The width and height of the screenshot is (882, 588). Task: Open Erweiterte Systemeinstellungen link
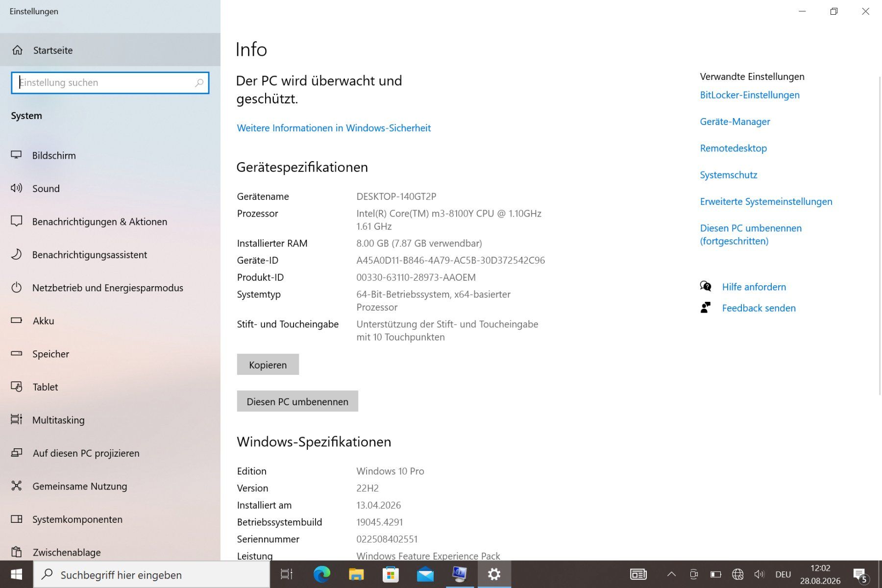point(766,201)
